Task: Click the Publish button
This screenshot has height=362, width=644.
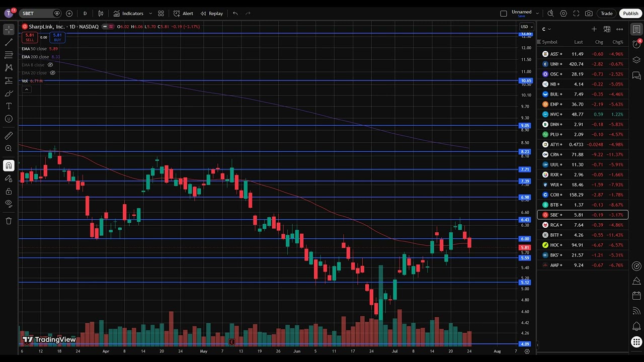Action: point(630,14)
